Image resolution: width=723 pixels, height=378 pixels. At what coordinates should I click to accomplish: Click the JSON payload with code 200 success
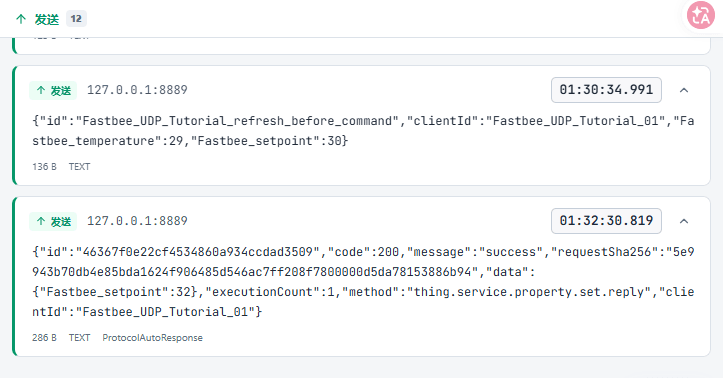(363, 282)
